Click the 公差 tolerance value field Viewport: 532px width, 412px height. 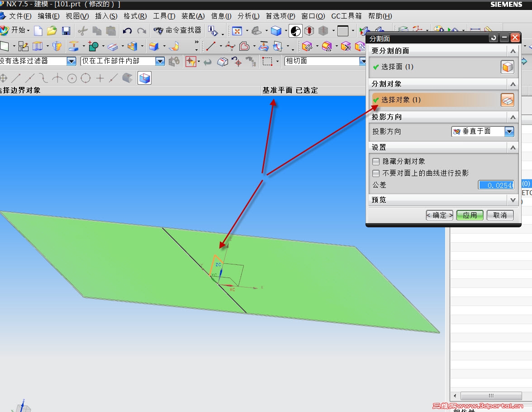496,185
